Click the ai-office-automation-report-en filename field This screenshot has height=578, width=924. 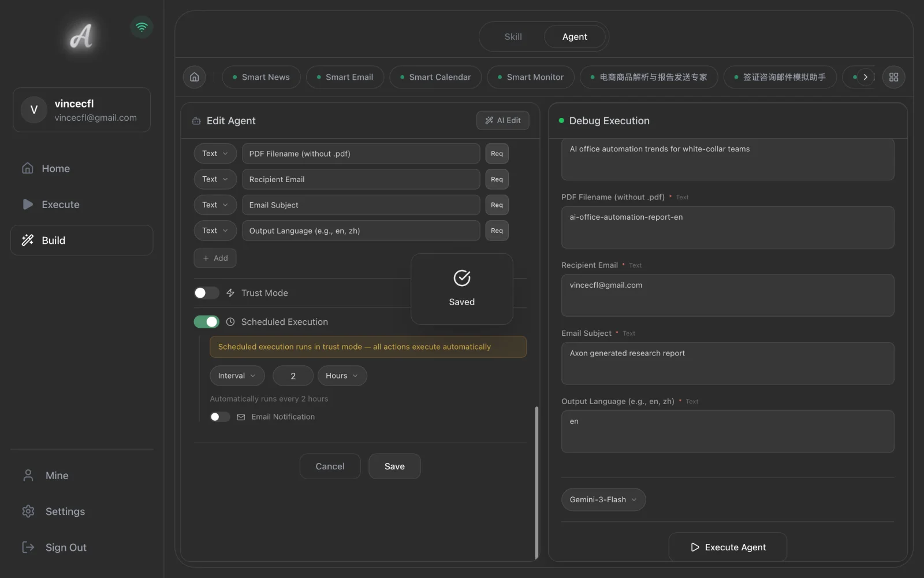pos(728,227)
